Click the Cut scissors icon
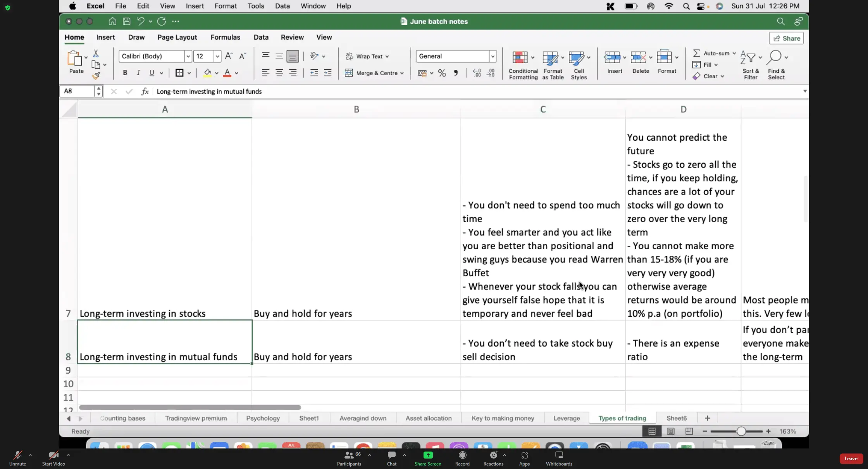Image resolution: width=868 pixels, height=469 pixels. pos(96,53)
